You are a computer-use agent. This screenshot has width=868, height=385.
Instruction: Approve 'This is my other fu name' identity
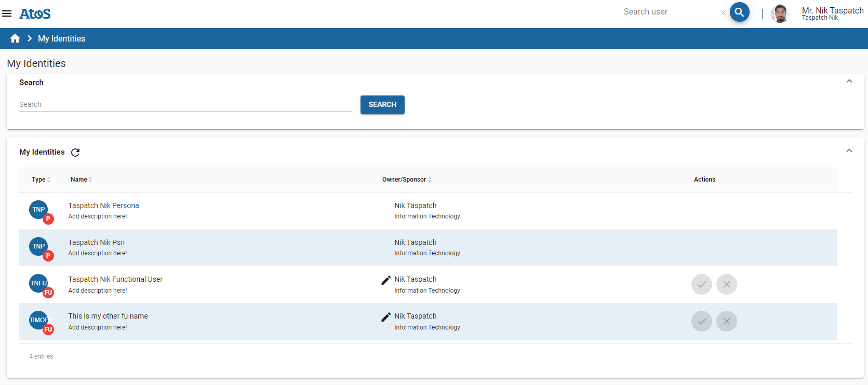(701, 321)
